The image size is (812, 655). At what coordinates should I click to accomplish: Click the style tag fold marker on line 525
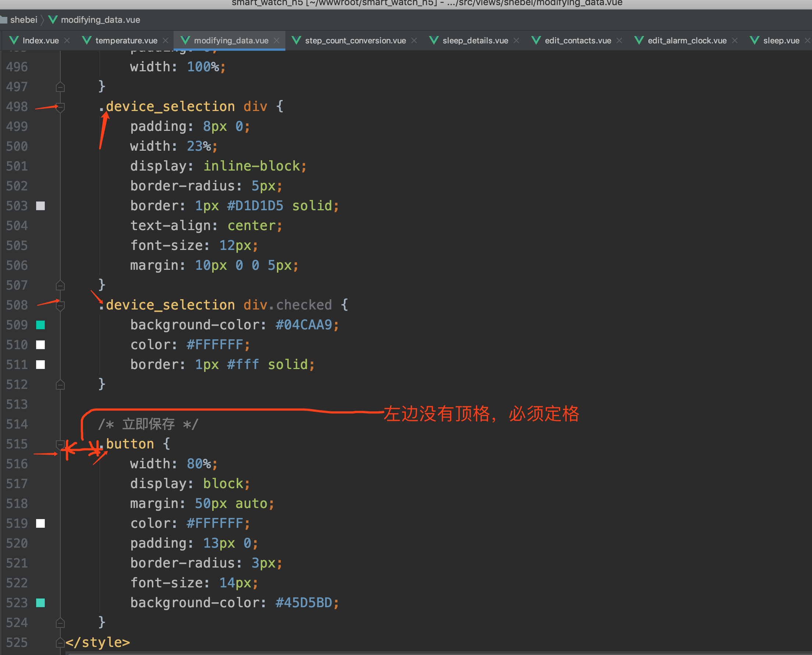pyautogui.click(x=60, y=643)
